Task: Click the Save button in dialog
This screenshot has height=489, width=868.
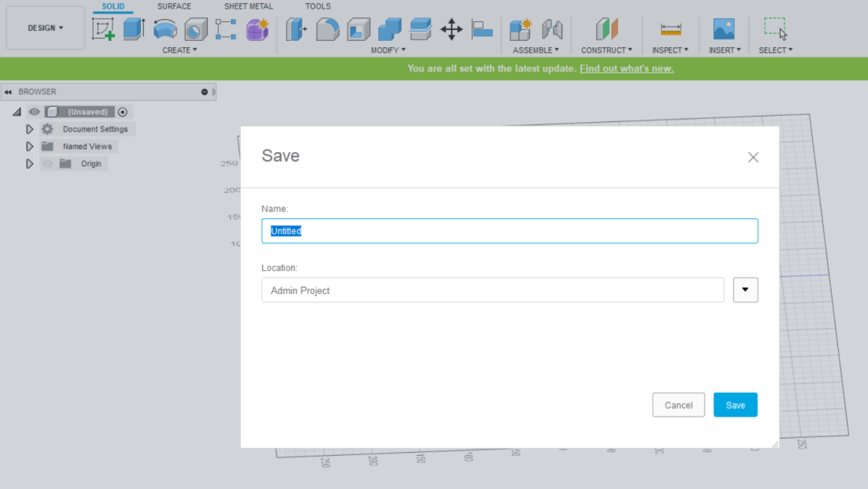Action: click(x=735, y=405)
